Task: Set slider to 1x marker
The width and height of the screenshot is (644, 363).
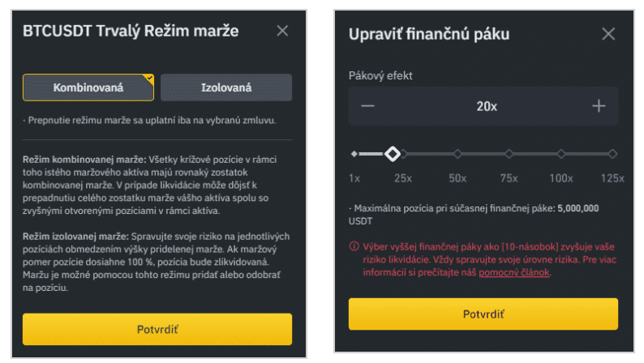Action: tap(354, 153)
